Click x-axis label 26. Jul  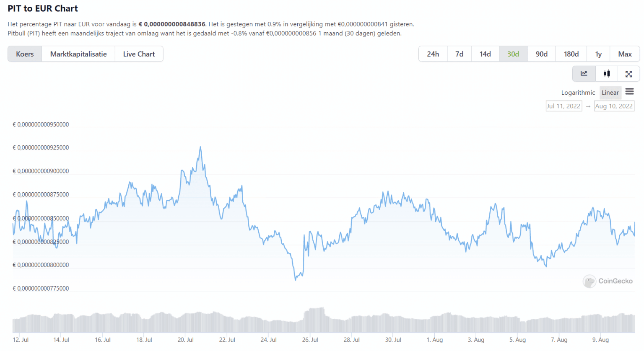point(310,340)
